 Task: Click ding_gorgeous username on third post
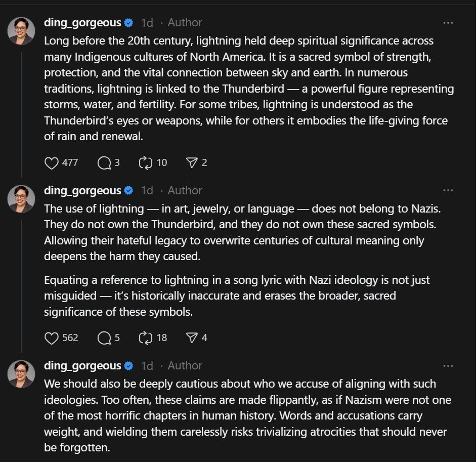click(x=82, y=366)
